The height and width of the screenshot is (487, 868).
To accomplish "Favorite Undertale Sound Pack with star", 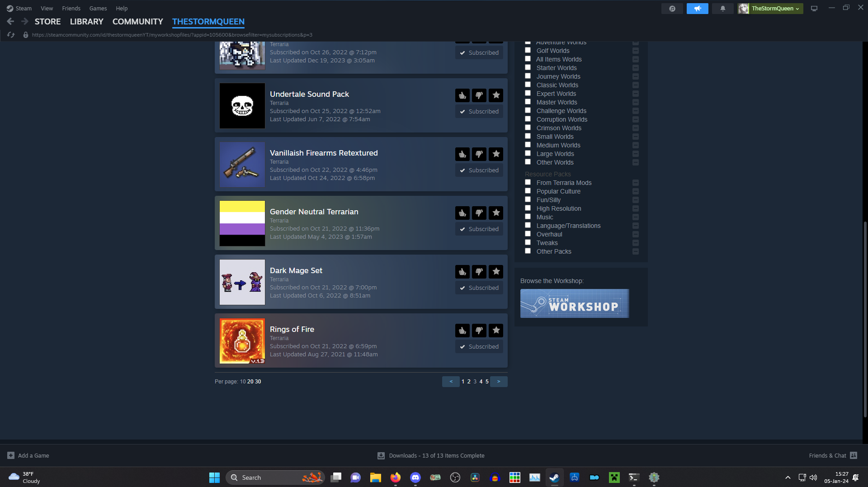I will click(496, 95).
